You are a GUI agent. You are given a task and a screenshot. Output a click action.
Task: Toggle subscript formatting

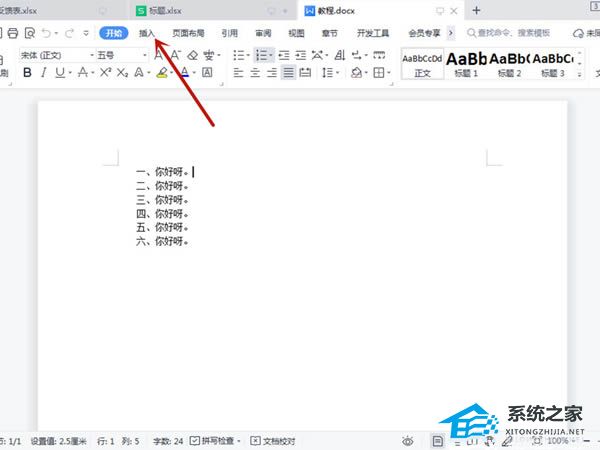122,72
